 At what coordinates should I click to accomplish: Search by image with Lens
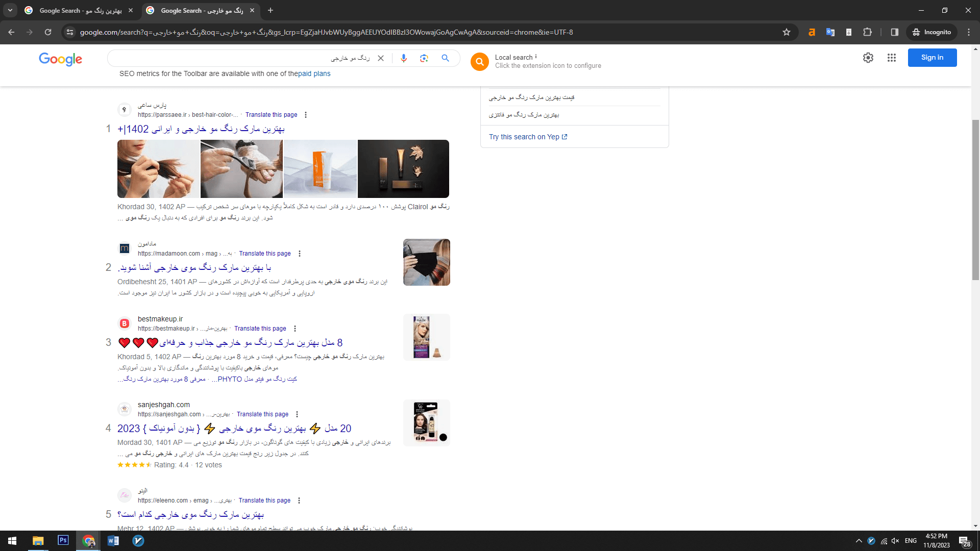424,58
